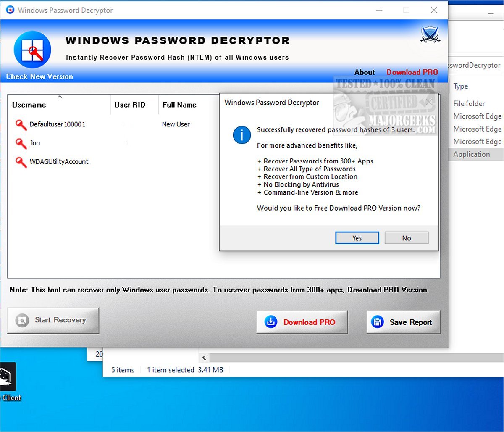Click the Explorer horizontal scrollbar left arrow
504x432 pixels.
(204, 358)
